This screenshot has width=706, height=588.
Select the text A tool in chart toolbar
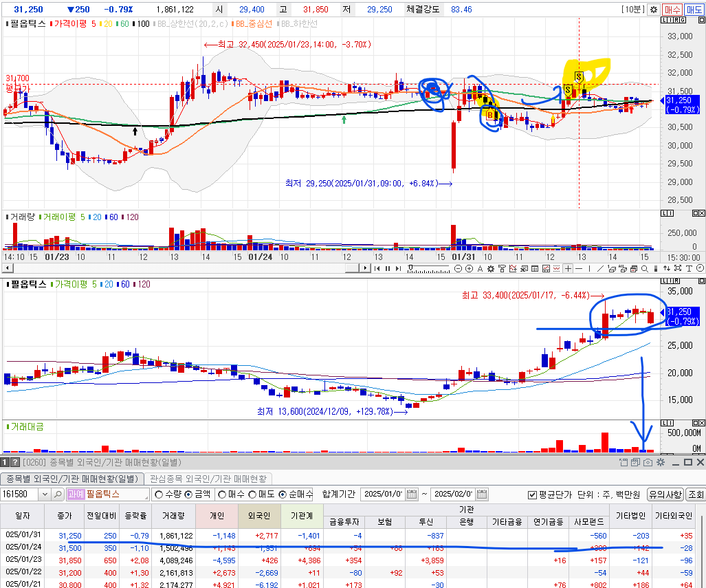tap(480, 268)
